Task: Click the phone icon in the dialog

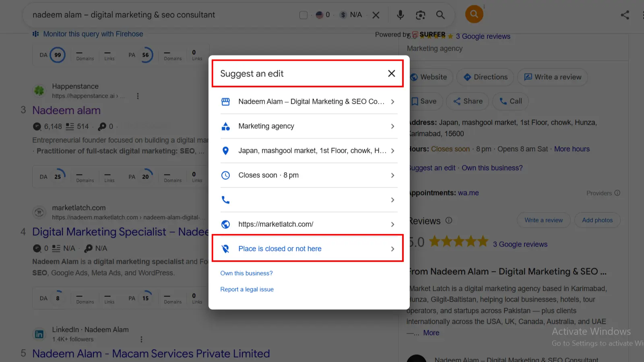Action: coord(226,200)
